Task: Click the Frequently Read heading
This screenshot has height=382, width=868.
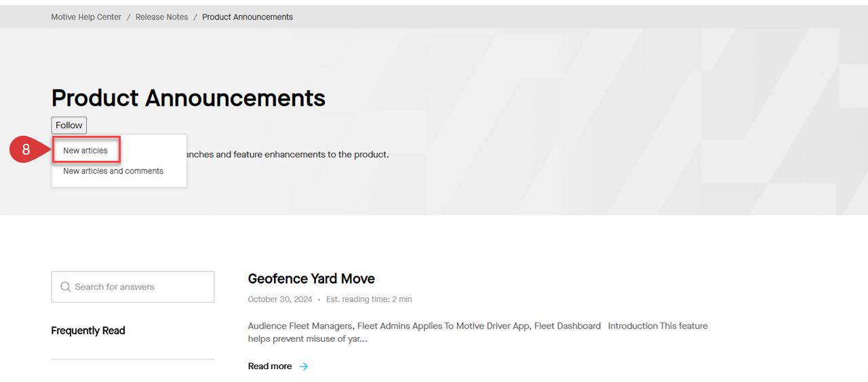Action: tap(88, 330)
